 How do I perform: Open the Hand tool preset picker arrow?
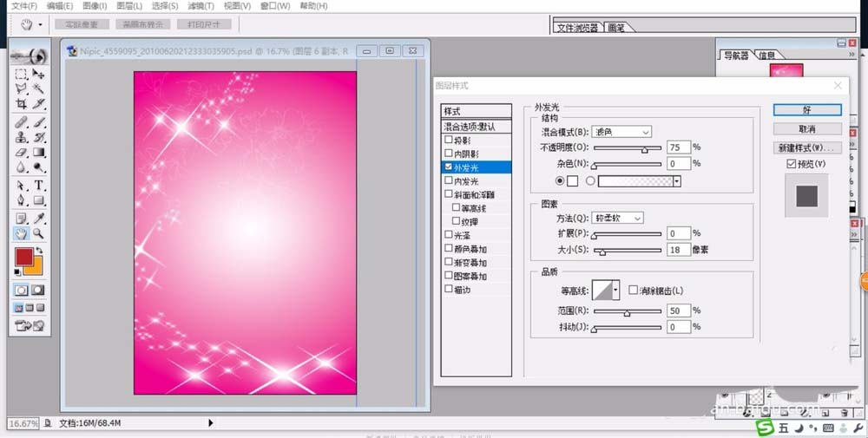pyautogui.click(x=41, y=25)
